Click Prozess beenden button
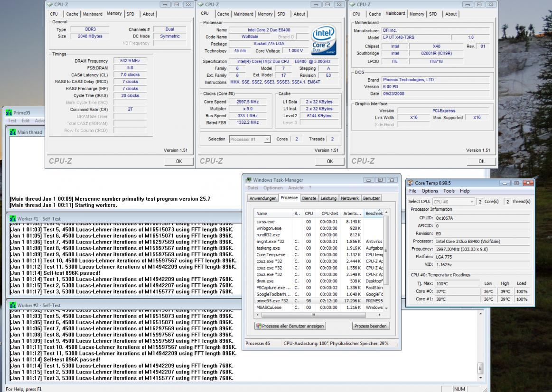This screenshot has width=552, height=392. [370, 326]
